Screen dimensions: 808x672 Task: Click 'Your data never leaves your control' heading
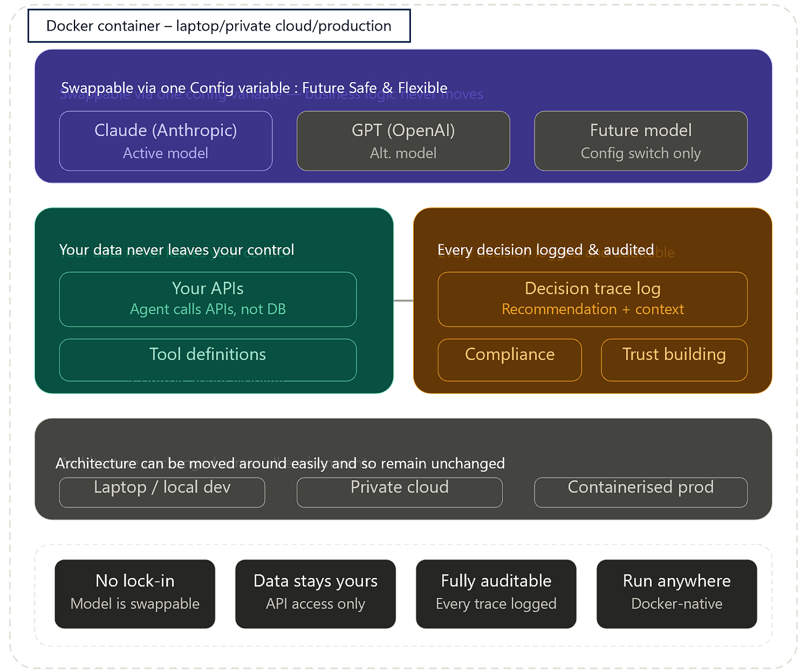point(177,250)
